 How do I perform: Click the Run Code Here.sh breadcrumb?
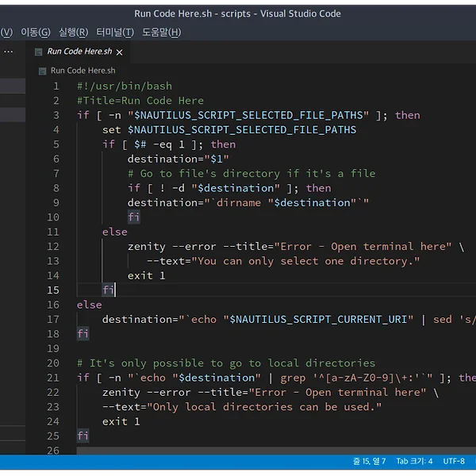83,71
